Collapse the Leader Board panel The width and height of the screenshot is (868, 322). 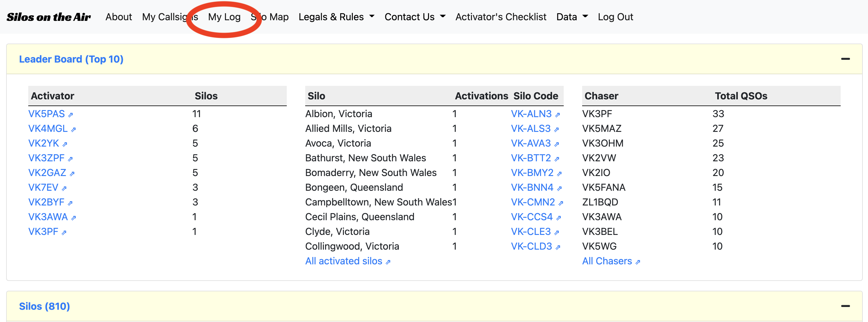coord(845,59)
